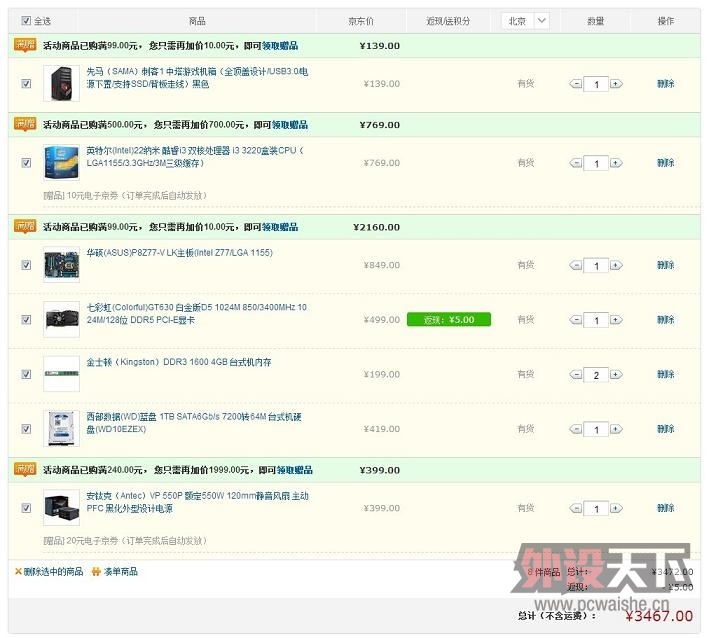Delete the ASUS motherboard from cart
Viewport: 711px width, 638px height.
pyautogui.click(x=666, y=265)
